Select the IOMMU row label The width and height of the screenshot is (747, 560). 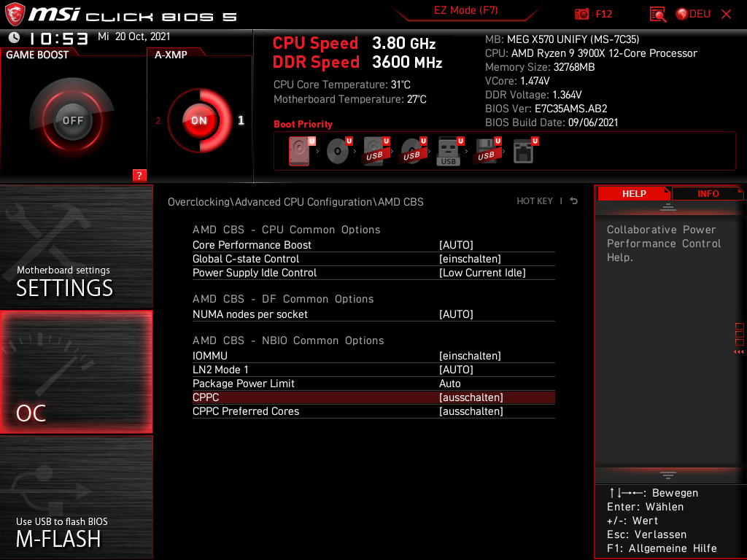pyautogui.click(x=210, y=356)
